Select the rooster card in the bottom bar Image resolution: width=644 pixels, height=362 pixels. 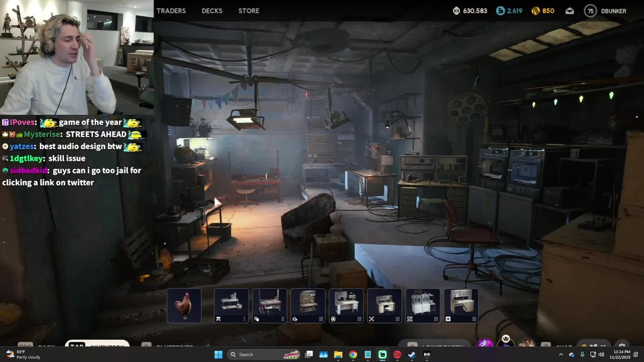[184, 305]
